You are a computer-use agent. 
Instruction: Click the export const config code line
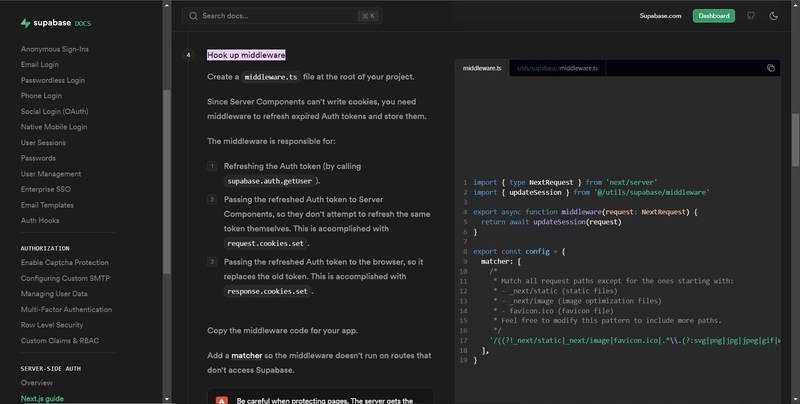coord(519,251)
